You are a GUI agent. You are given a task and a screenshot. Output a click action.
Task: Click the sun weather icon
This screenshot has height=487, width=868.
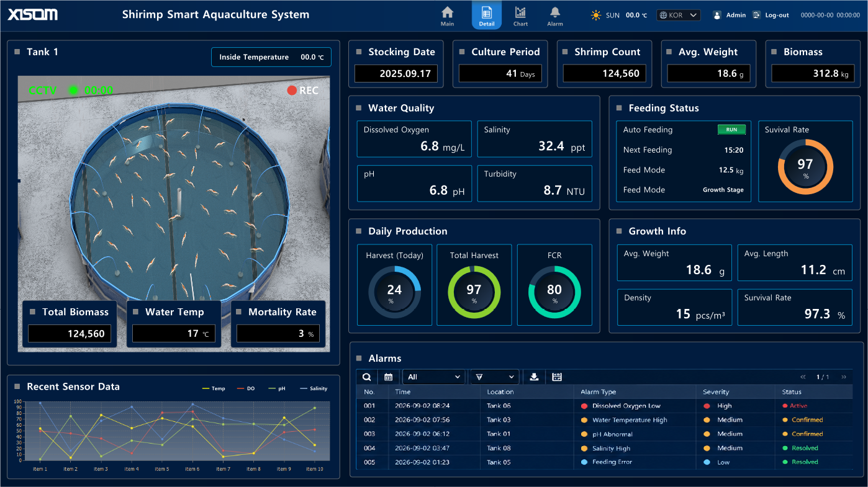(596, 15)
